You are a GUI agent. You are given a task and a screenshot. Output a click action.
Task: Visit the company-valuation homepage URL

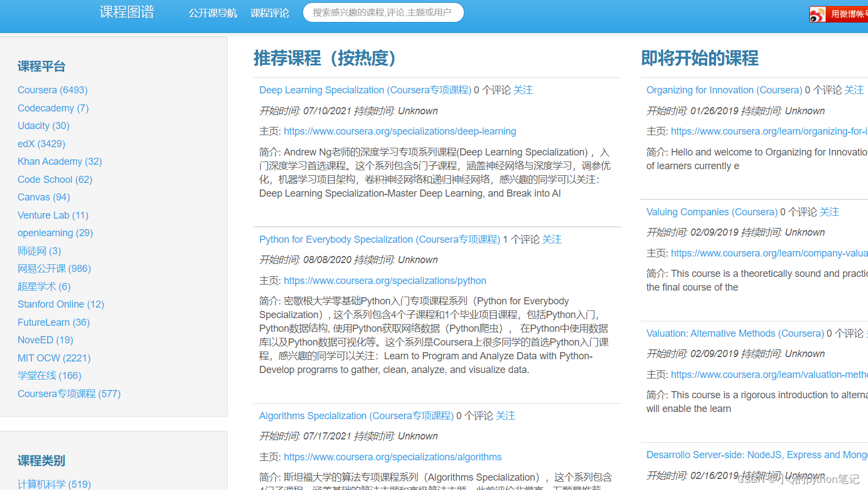pos(769,253)
